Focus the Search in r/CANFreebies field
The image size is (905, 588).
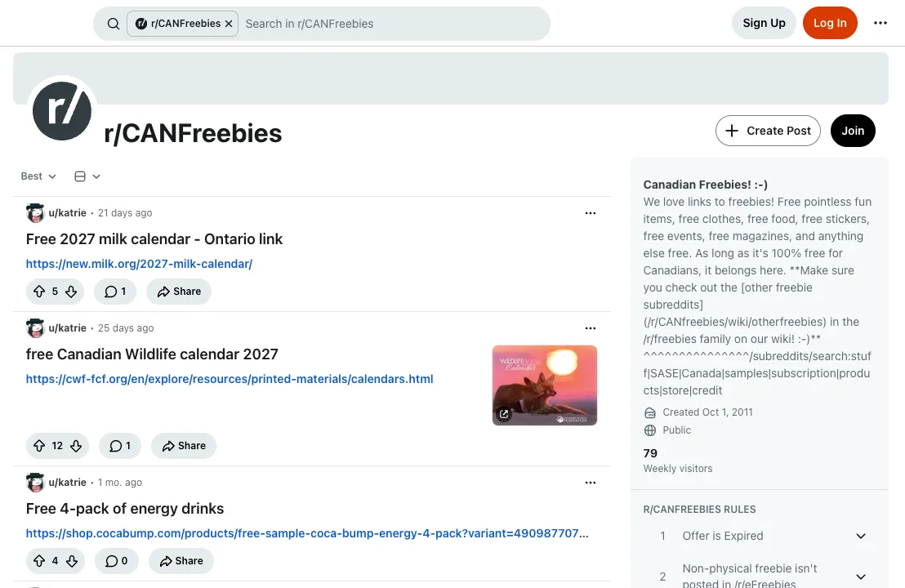394,24
